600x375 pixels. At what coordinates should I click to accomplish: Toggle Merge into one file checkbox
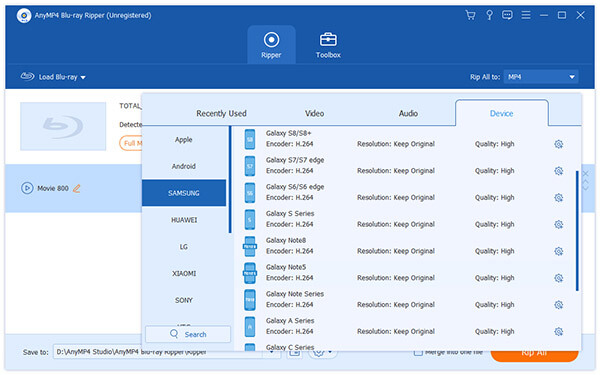click(x=418, y=352)
